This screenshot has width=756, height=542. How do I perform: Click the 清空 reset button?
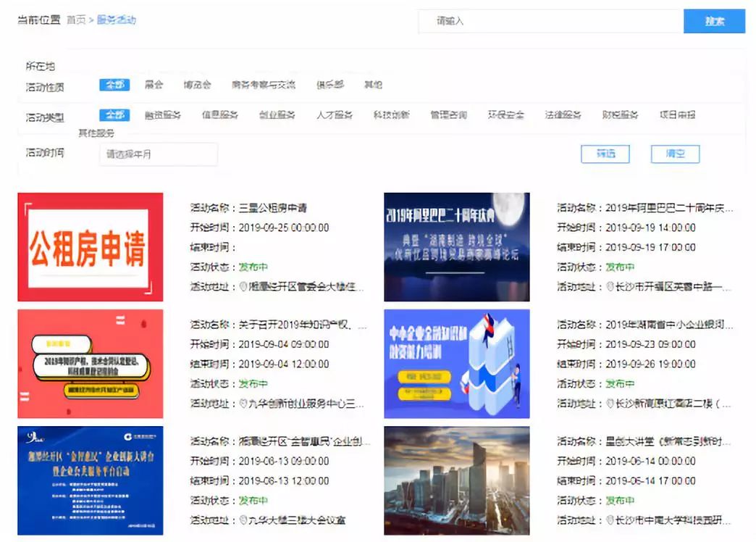675,154
